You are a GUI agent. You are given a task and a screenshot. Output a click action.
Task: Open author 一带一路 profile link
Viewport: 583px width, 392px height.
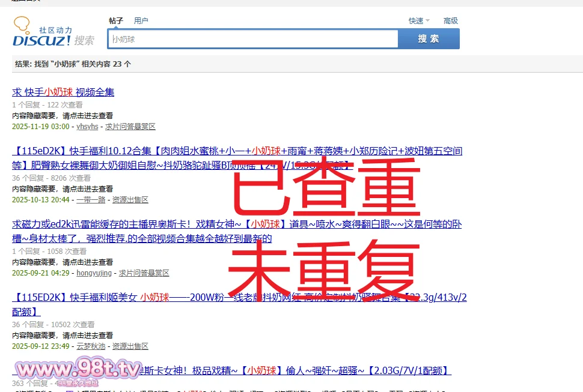click(x=91, y=200)
